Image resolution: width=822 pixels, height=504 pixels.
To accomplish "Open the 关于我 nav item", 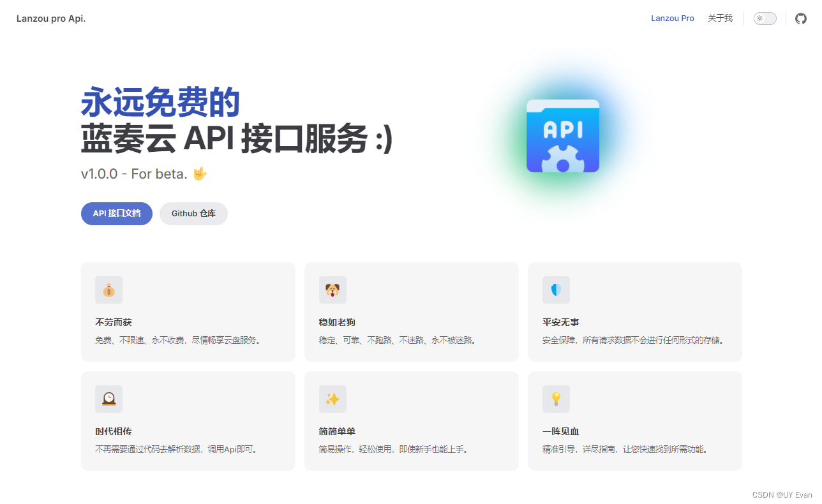I will coord(720,19).
